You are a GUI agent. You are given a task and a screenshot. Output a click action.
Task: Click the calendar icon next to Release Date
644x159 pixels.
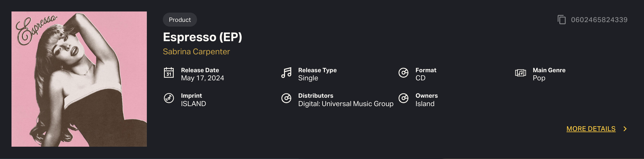[x=169, y=73]
